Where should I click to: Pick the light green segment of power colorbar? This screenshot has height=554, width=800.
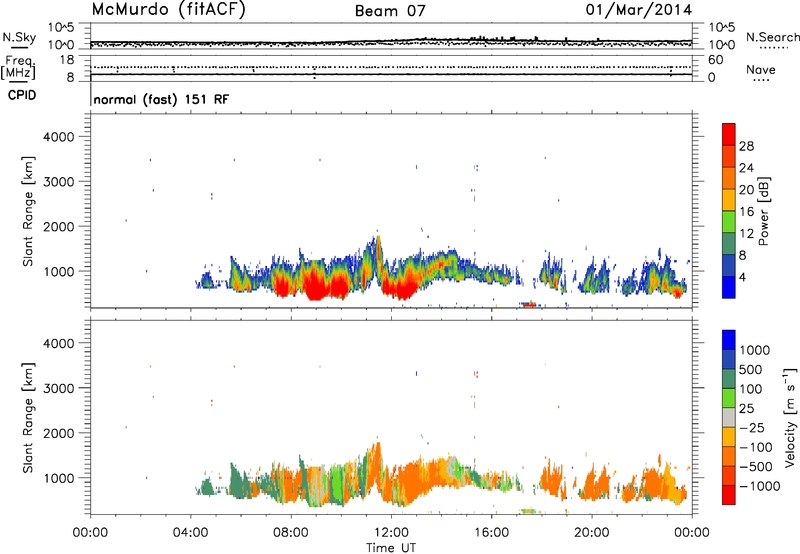tap(729, 222)
